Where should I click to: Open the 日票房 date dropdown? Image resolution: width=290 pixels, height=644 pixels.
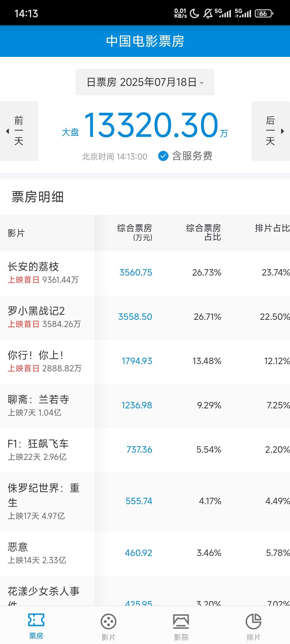[145, 82]
